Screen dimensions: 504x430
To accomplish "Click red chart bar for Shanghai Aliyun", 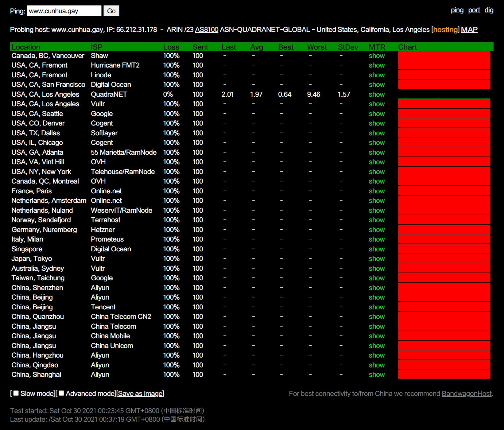I will [444, 374].
